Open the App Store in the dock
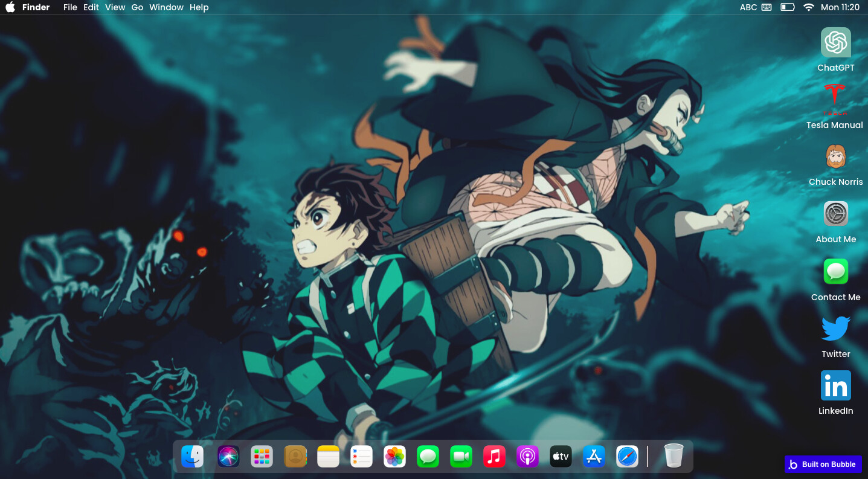The image size is (868, 479). 594,456
